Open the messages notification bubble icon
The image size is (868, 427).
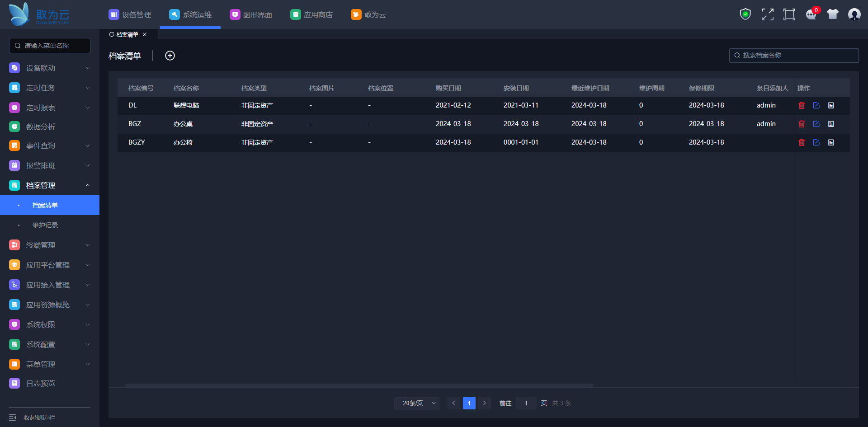(811, 14)
